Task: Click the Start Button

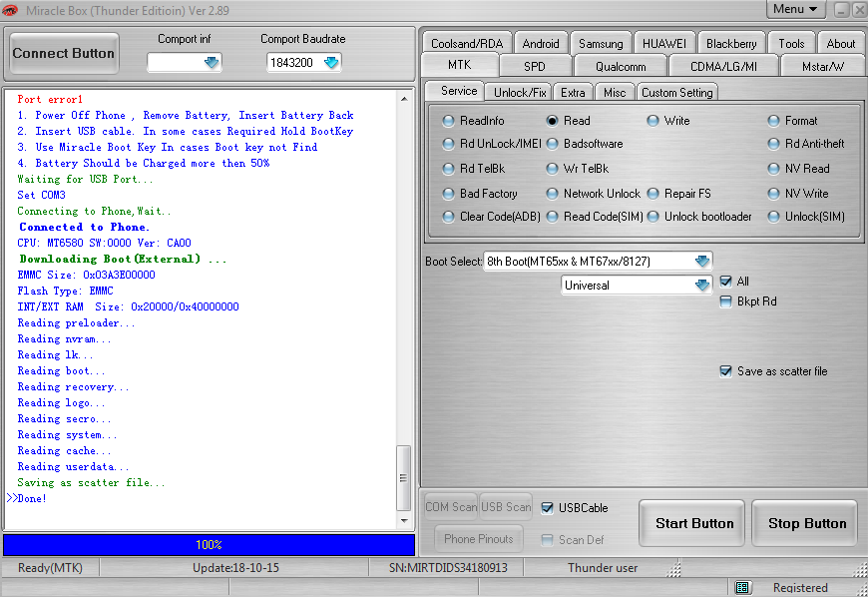Action: pyautogui.click(x=694, y=523)
